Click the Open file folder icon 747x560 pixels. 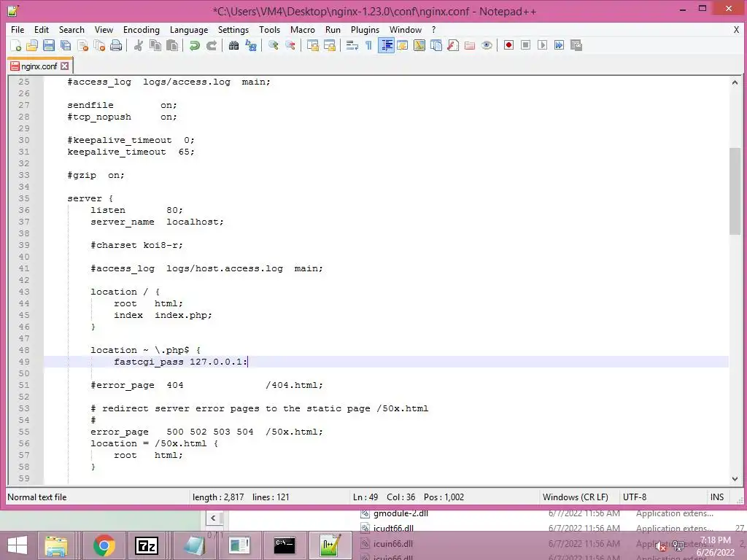32,45
